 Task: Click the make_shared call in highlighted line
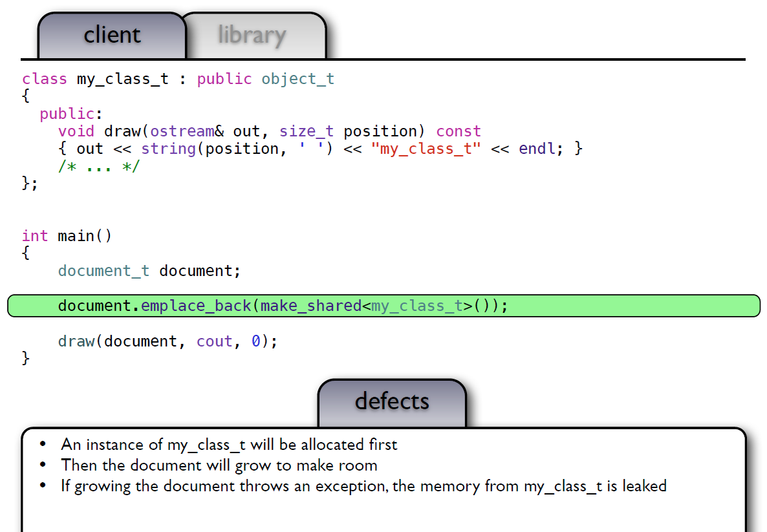310,306
